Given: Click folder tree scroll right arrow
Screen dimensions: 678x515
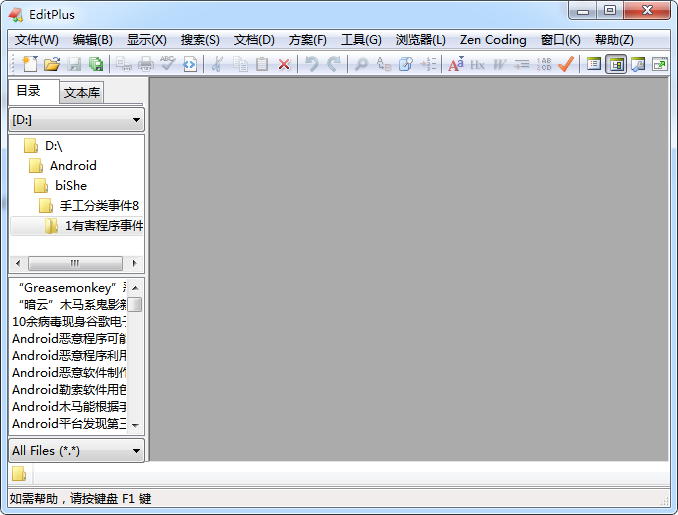Looking at the screenshot, I should coord(134,263).
